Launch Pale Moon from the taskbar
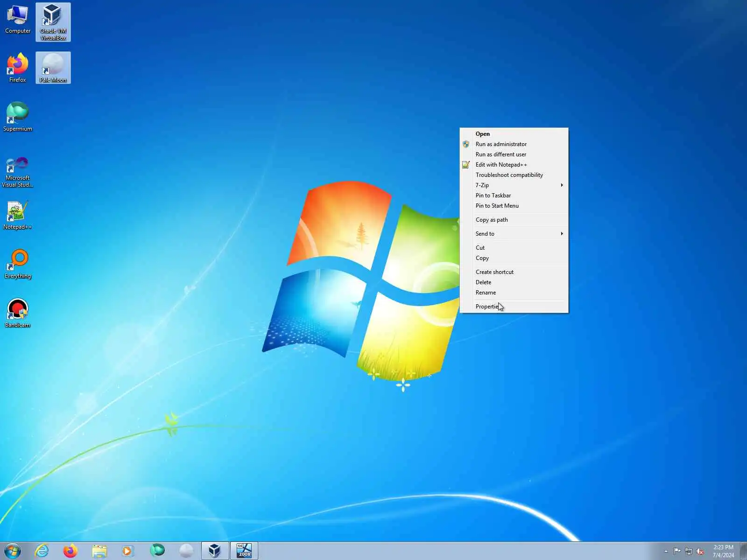747x560 pixels. tap(186, 551)
